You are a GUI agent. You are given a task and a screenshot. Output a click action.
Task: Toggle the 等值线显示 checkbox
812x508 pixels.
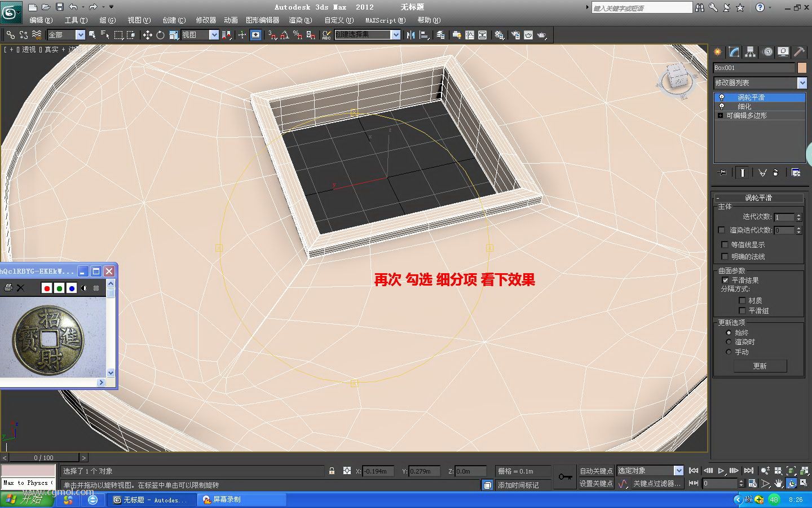pos(725,244)
